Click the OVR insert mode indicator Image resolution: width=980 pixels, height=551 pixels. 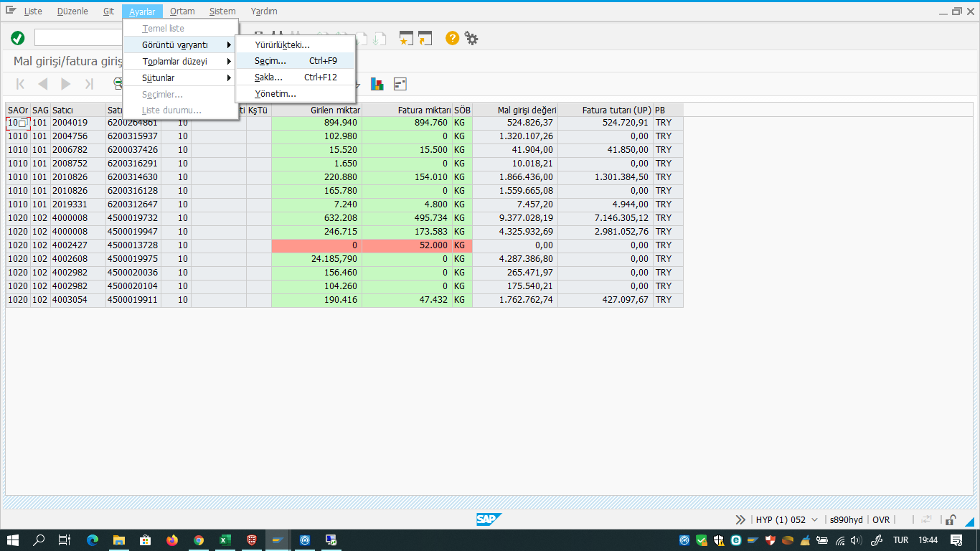tap(881, 519)
